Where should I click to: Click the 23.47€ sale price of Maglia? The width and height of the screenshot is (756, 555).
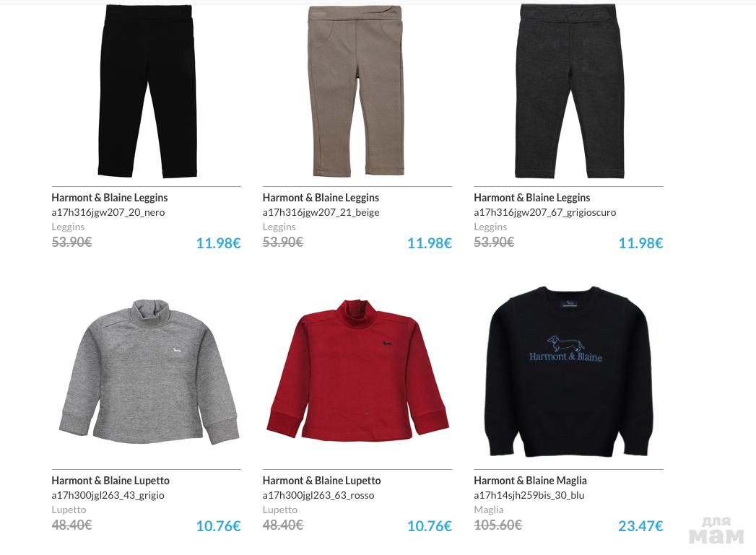point(640,525)
